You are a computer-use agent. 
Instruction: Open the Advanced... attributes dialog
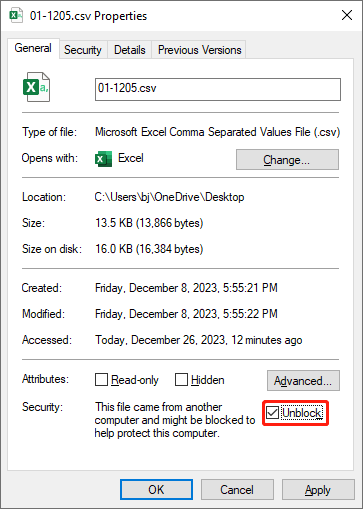pos(303,380)
